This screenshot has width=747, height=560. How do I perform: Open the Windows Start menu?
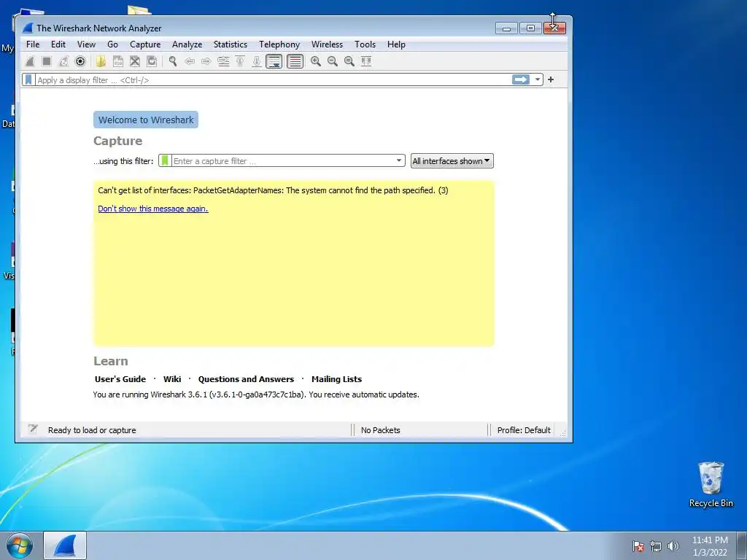point(20,545)
